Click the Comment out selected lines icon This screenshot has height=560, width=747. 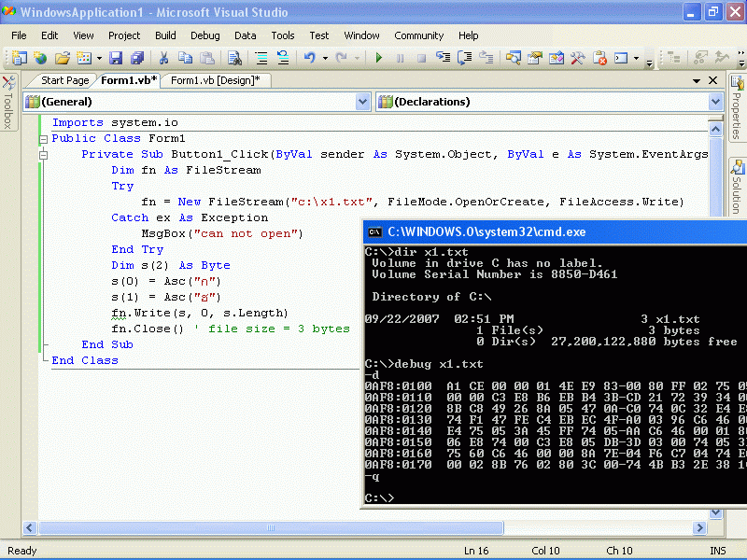pos(261,58)
